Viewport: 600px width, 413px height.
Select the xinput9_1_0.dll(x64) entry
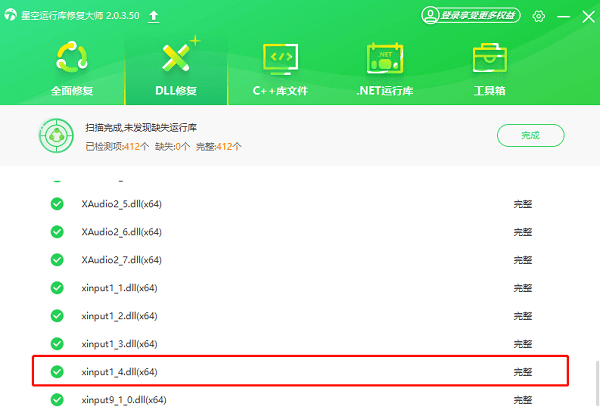click(x=124, y=400)
